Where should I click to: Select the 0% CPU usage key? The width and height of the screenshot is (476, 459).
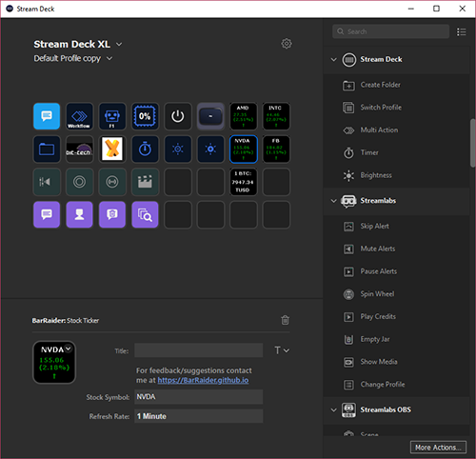pos(145,116)
